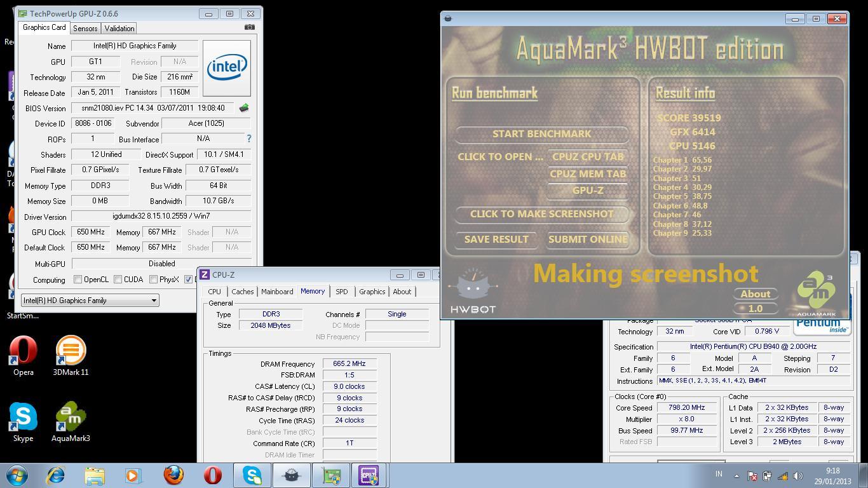Open the Bus Interface question mark help

click(248, 139)
